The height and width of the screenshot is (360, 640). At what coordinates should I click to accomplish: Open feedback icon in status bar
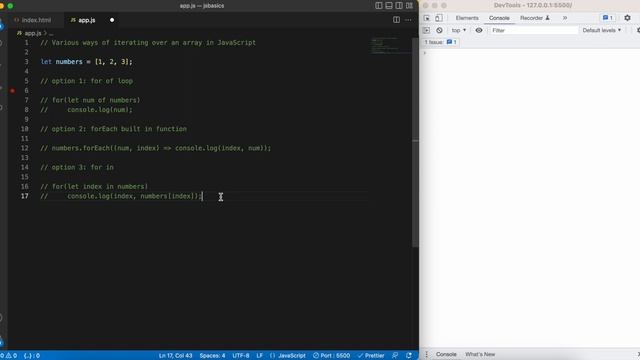coord(395,356)
